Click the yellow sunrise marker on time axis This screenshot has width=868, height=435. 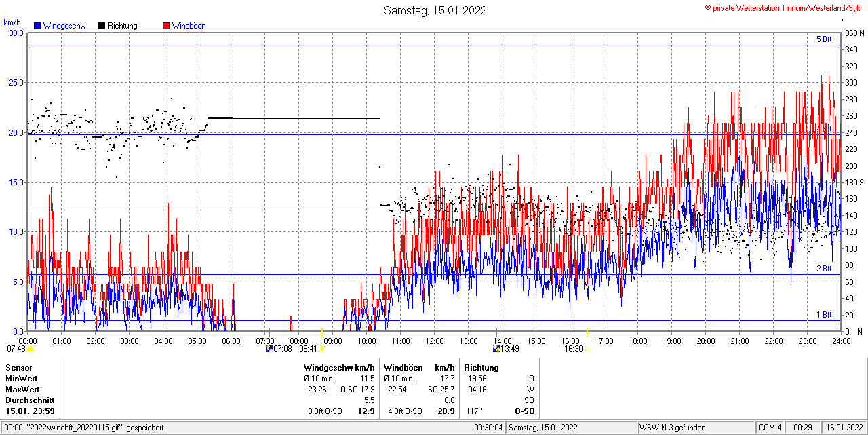[x=321, y=334]
